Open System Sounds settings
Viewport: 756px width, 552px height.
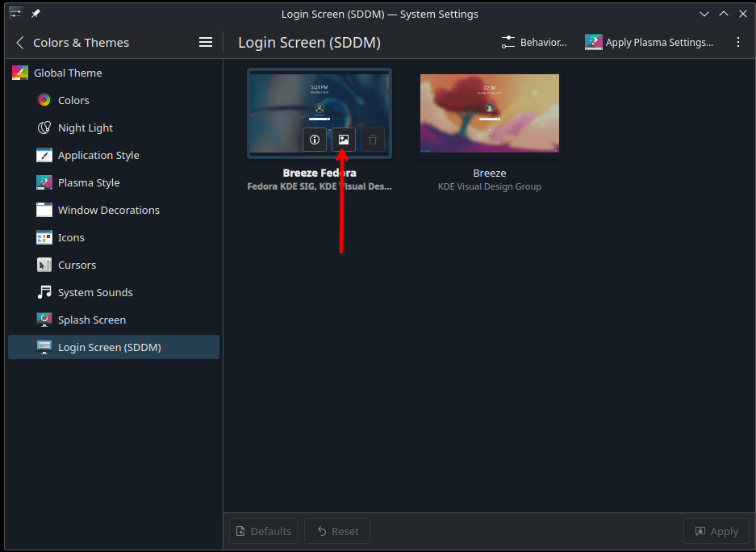[x=114, y=293]
